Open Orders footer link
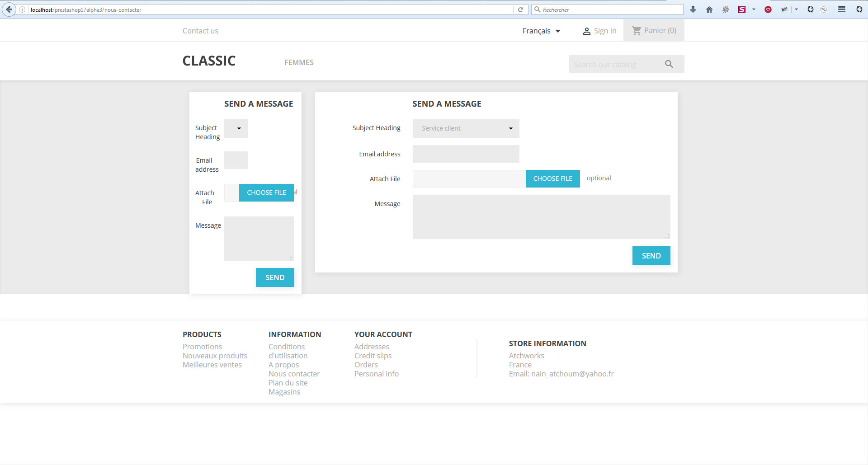868x465 pixels. click(x=366, y=365)
